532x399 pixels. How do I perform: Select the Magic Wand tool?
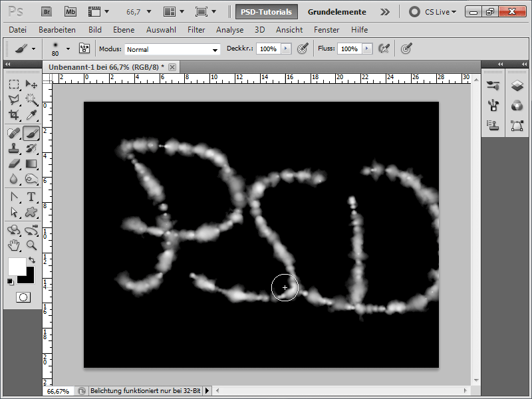click(x=31, y=99)
